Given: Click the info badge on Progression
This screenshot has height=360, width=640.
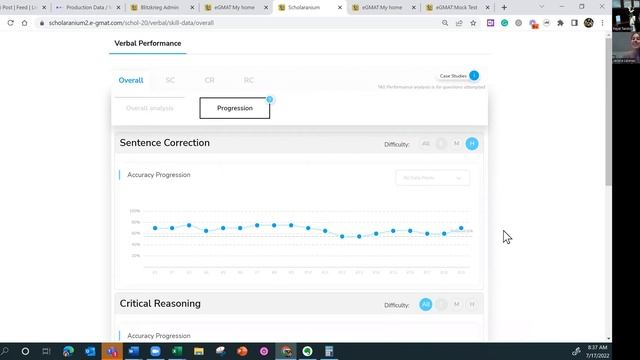Looking at the screenshot, I should pos(269,99).
